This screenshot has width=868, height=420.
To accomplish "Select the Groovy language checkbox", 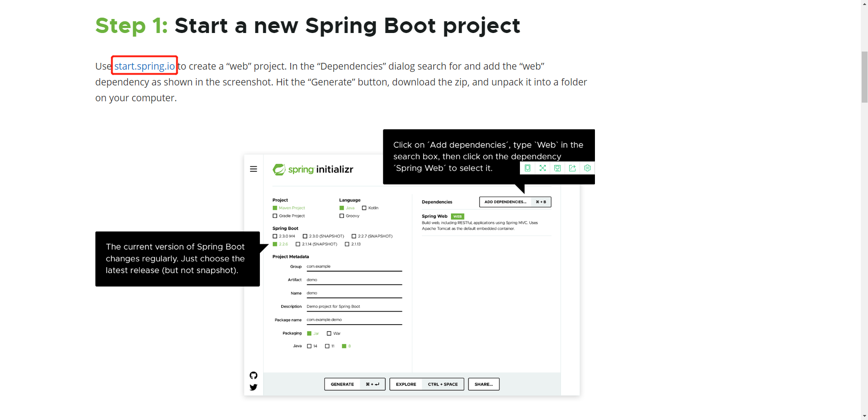I will coord(342,216).
